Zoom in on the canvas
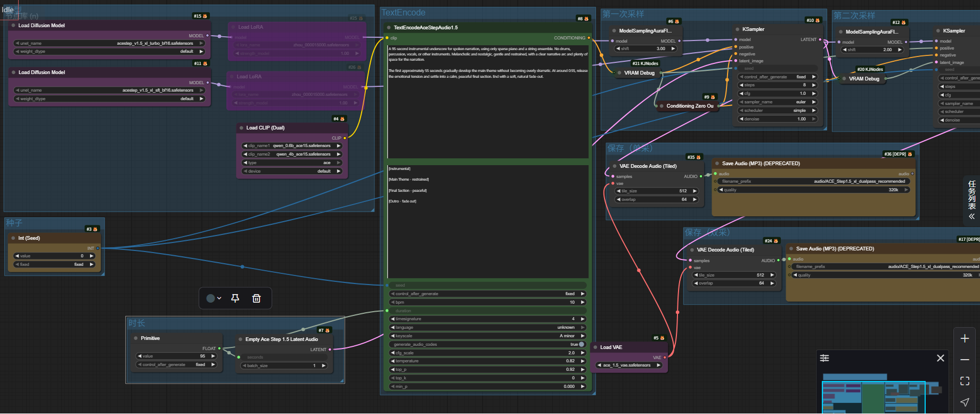 click(965, 338)
